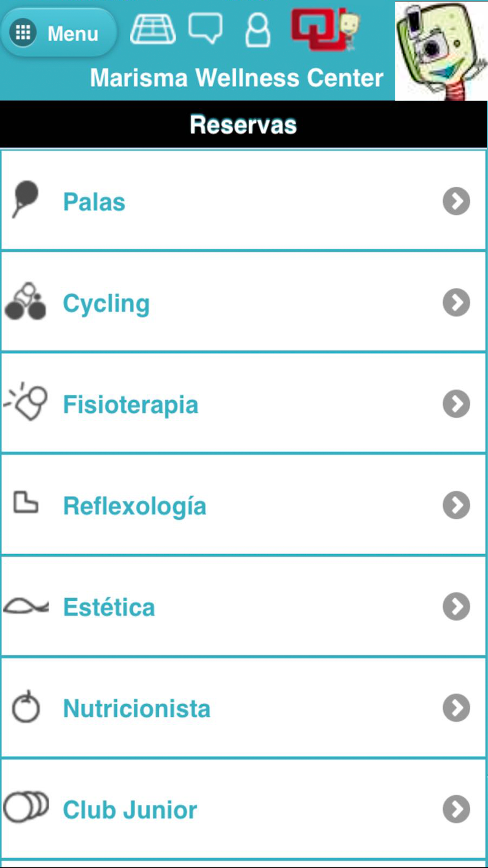The height and width of the screenshot is (868, 488).
Task: Expand the Palas row arrow
Action: [456, 201]
